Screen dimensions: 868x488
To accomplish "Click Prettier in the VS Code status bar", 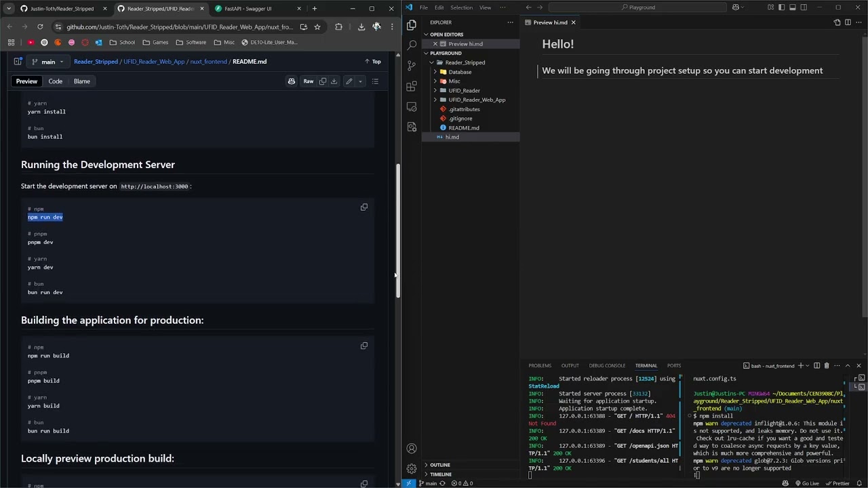I will point(837,483).
